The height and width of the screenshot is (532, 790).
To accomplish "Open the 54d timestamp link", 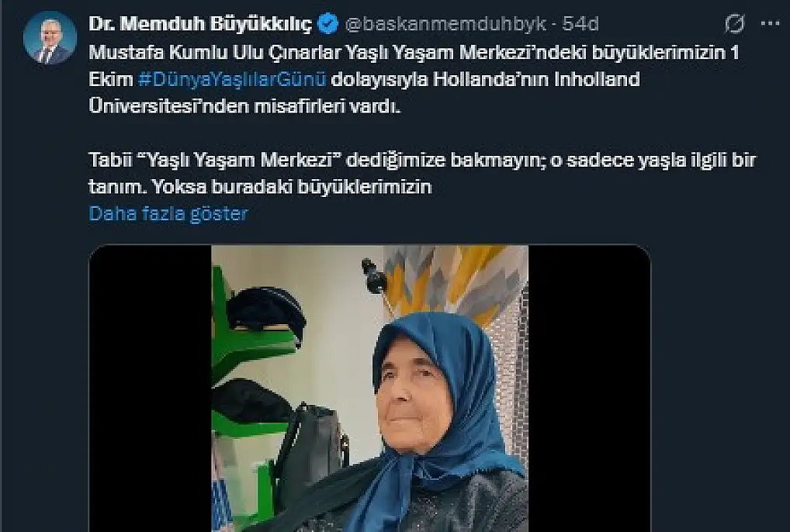I will coord(580,24).
